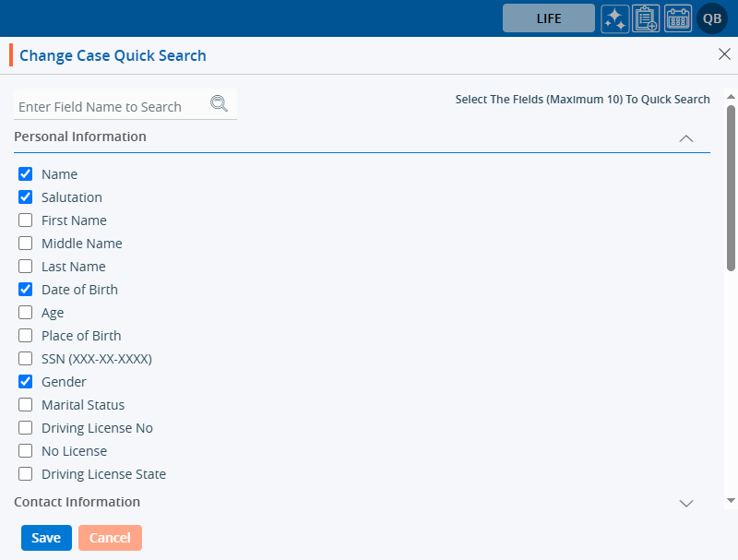Enable the First Name checkbox
This screenshot has height=560, width=738.
point(26,220)
